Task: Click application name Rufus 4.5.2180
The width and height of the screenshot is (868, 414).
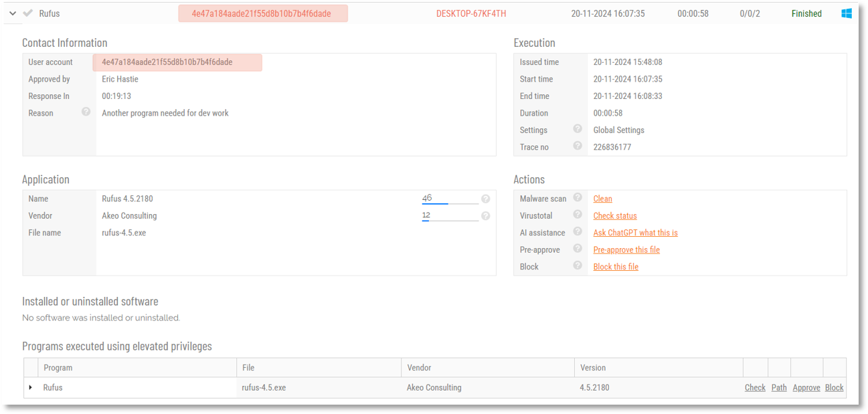Action: (127, 199)
